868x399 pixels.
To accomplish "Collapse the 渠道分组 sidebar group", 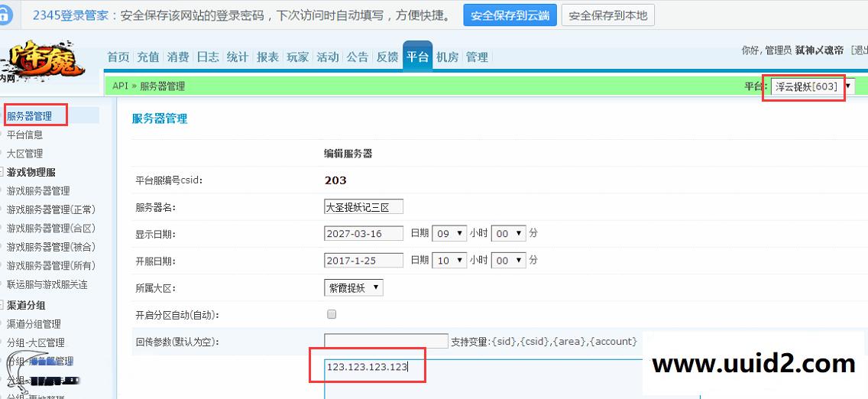I will pos(2,305).
